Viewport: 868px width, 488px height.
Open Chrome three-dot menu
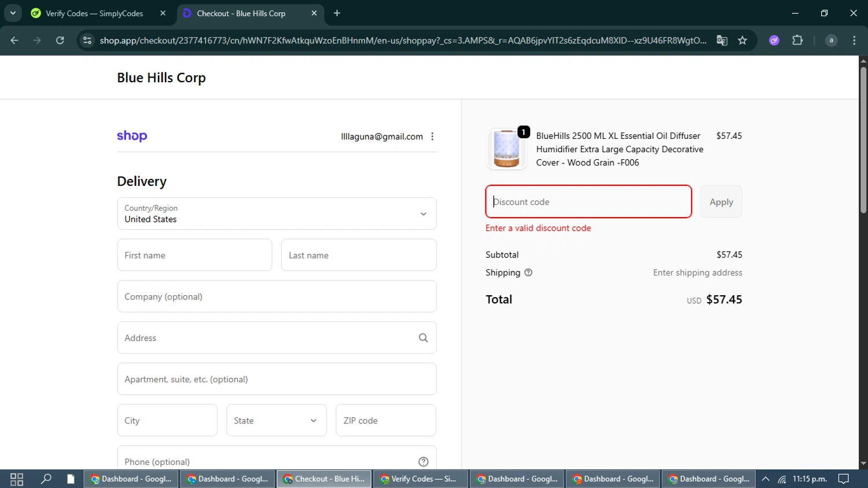[x=854, y=41]
